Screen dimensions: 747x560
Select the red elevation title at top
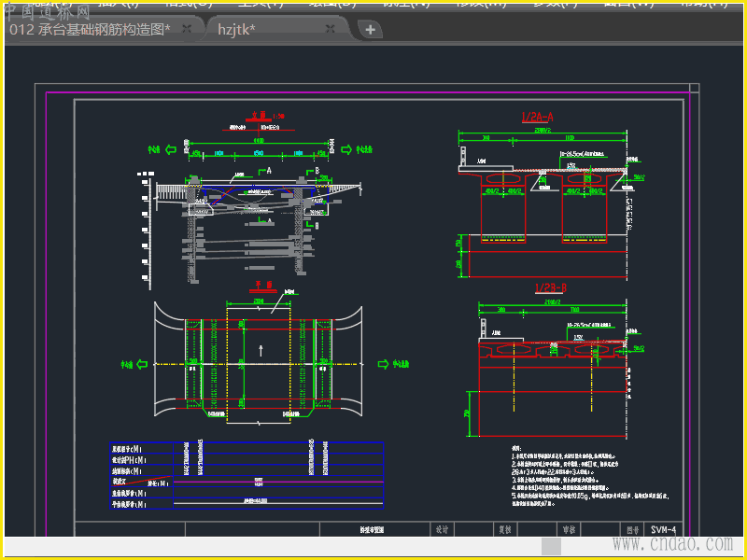pyautogui.click(x=258, y=118)
